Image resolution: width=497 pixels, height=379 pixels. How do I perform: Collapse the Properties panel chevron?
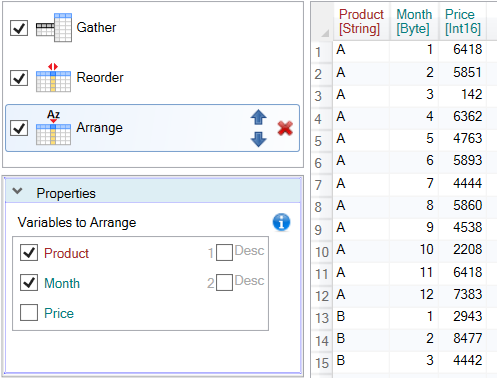(x=17, y=191)
